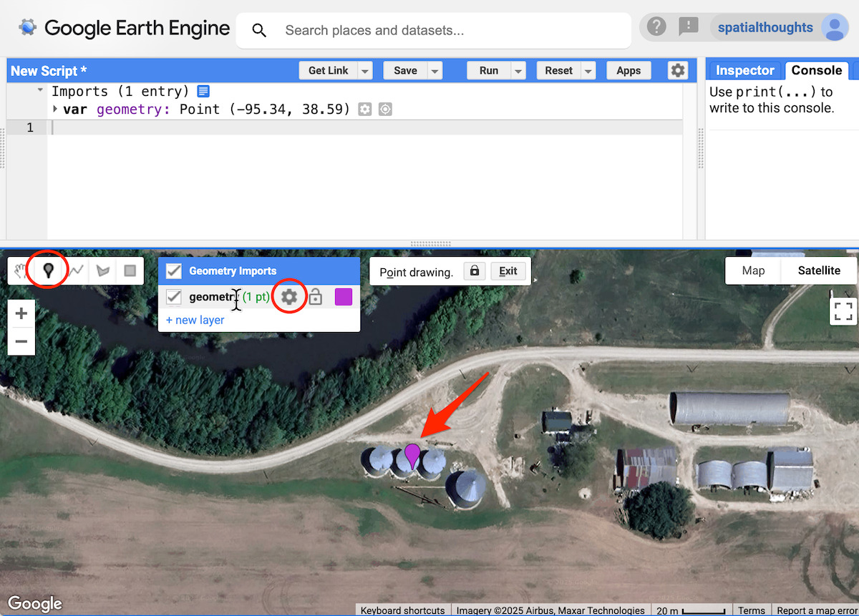
Task: Click the lock icon on geometry layer
Action: (x=316, y=297)
